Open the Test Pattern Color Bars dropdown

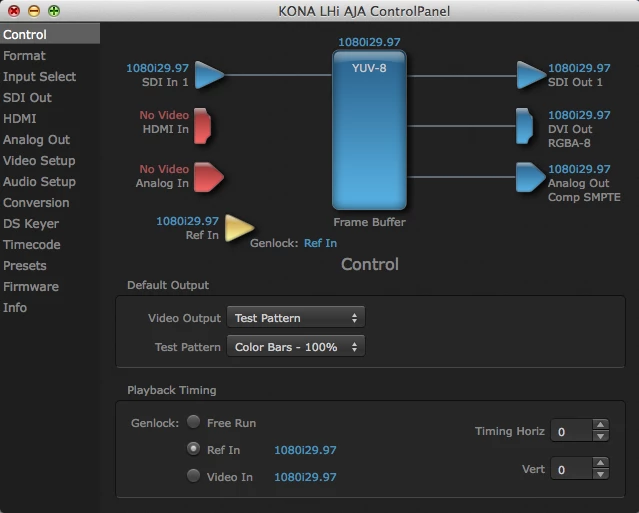(x=296, y=346)
